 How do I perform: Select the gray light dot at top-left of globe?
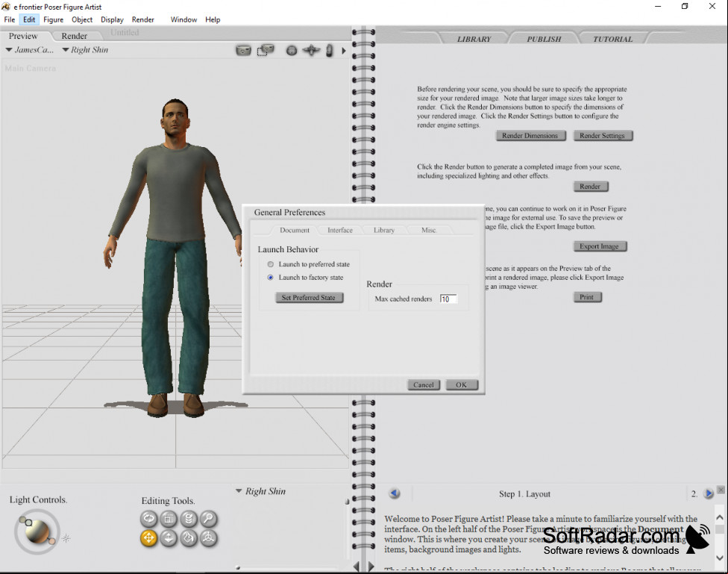22,520
